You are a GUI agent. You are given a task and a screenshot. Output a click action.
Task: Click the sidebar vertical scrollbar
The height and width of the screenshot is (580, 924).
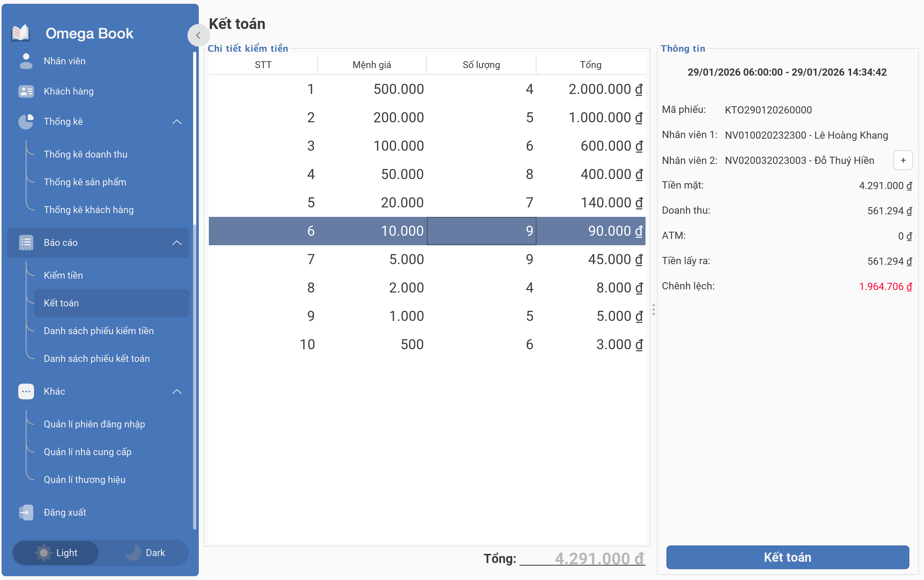195,290
